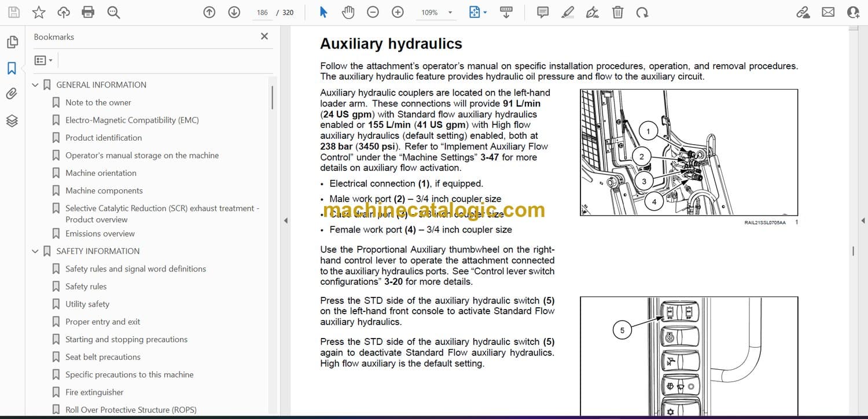Open the Seat belt precautions bookmark
868x419 pixels.
(103, 357)
